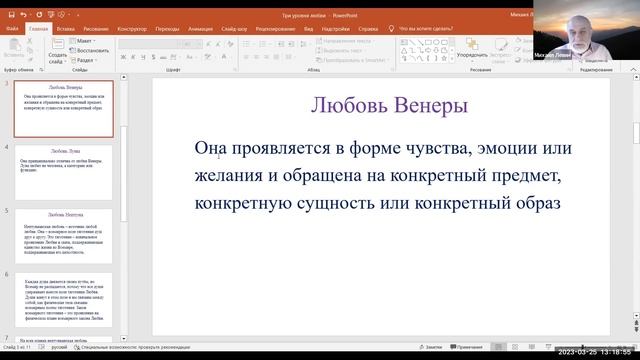Open the font name combo box
Screen dimensions: 640x360
coord(149,44)
